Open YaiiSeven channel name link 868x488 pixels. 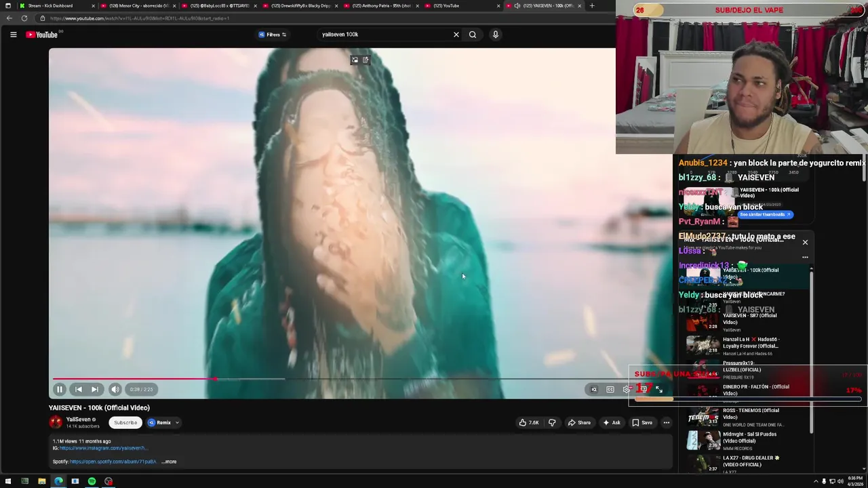[x=78, y=420]
